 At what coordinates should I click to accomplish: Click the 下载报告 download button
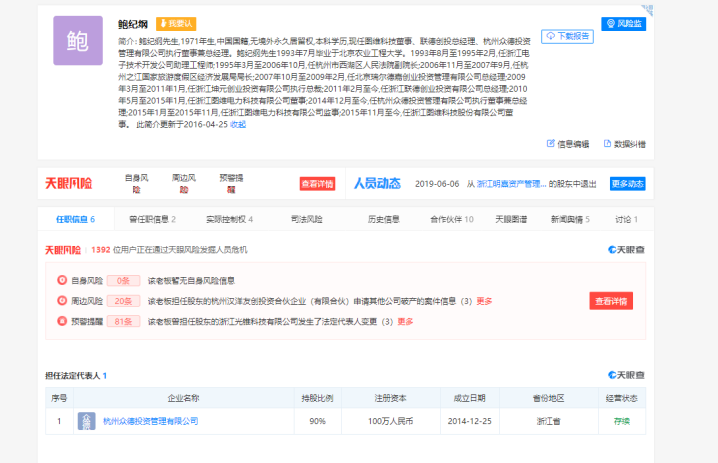(x=567, y=36)
